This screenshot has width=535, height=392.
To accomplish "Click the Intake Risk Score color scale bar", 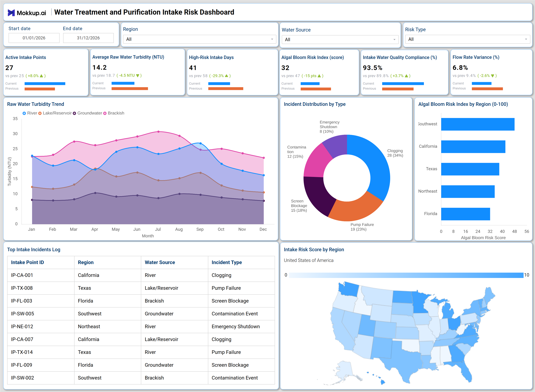I will (406, 275).
